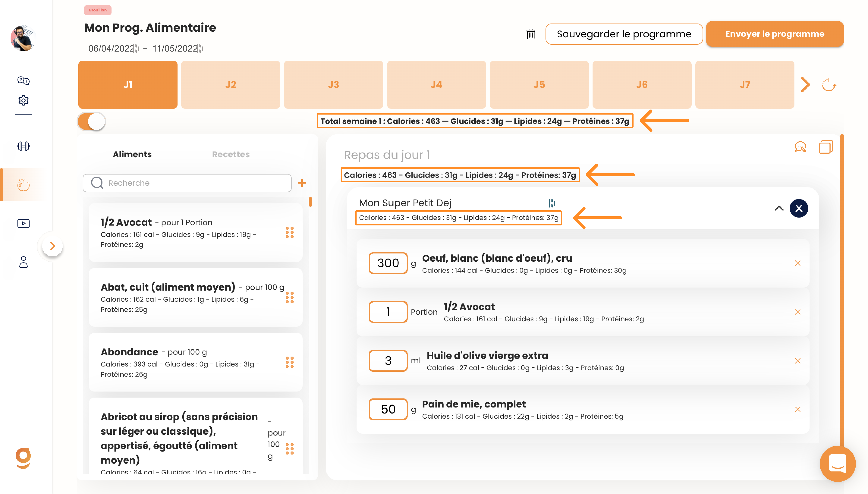Remove Pain de mie, complet item

click(x=797, y=409)
